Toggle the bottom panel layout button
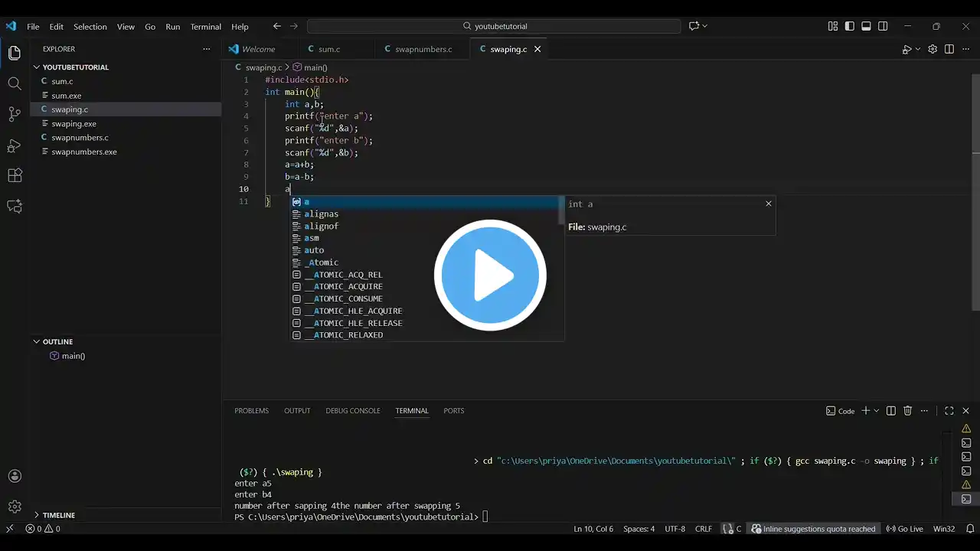980x551 pixels. point(866,26)
